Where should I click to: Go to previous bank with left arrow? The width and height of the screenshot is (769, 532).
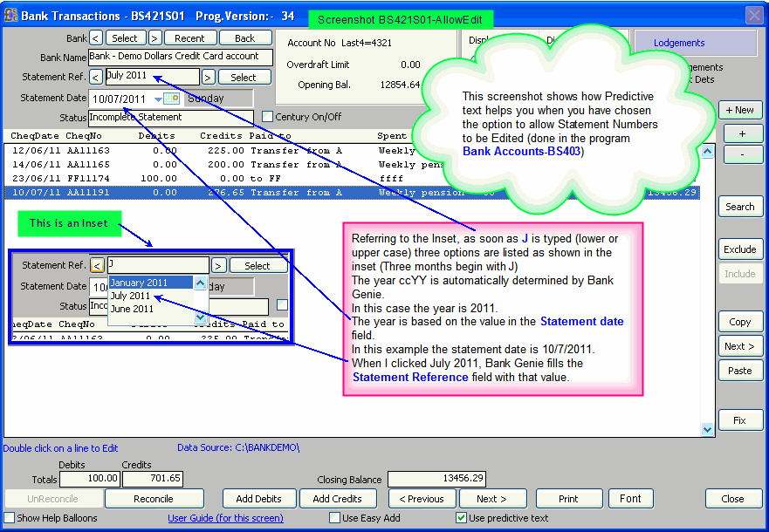(96, 38)
